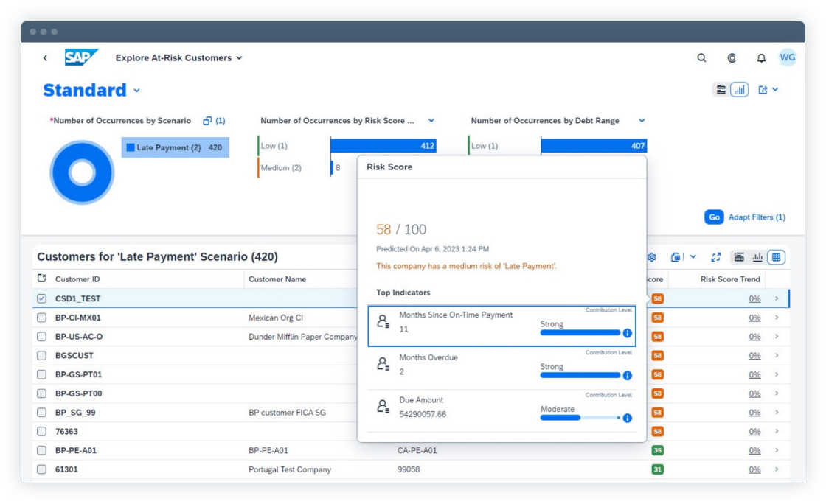826x504 pixels.
Task: Open Adapt Filters (1)
Action: coord(757,217)
